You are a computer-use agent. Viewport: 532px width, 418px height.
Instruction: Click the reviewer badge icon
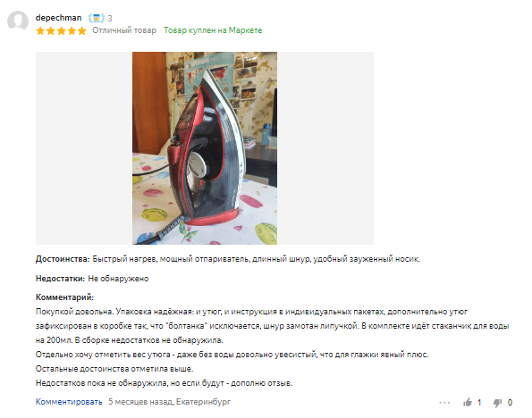[x=97, y=18]
